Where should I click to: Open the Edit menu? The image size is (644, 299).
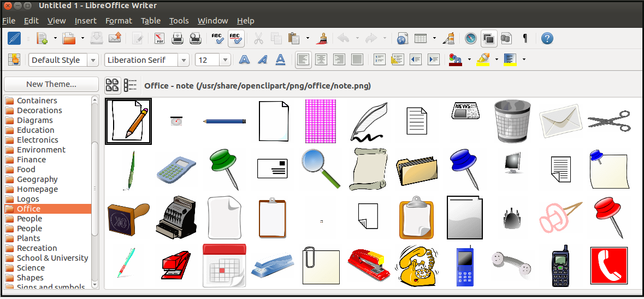[31, 21]
